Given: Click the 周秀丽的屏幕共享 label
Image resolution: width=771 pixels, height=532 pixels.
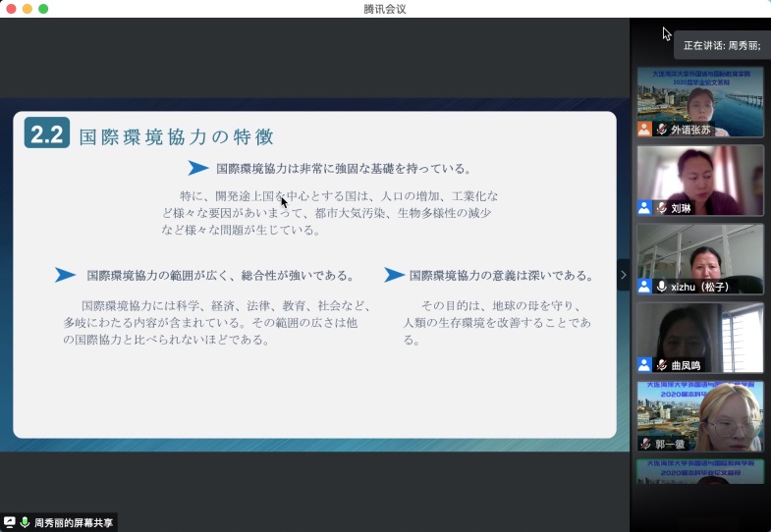Looking at the screenshot, I should point(74,522).
